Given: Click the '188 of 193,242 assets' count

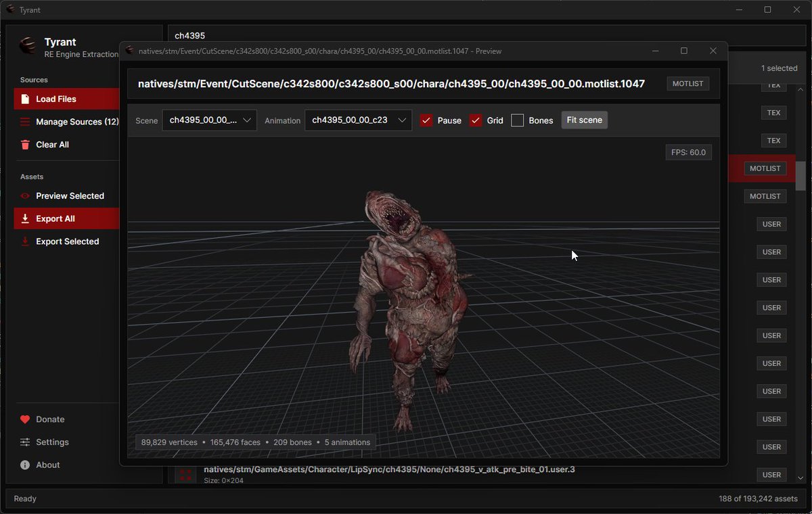Looking at the screenshot, I should (758, 498).
